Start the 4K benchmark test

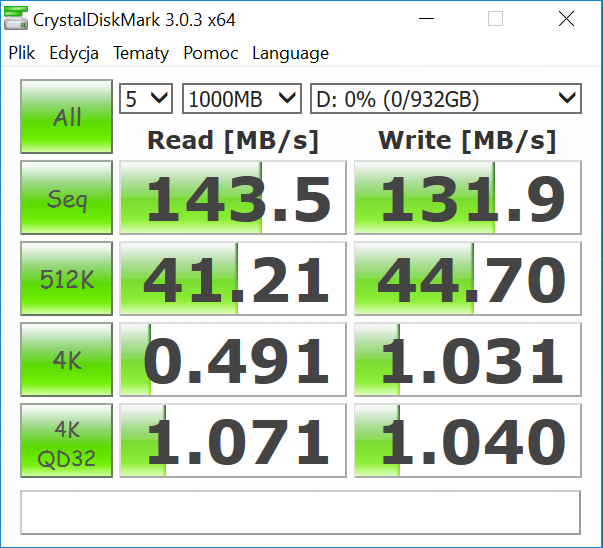(x=67, y=360)
